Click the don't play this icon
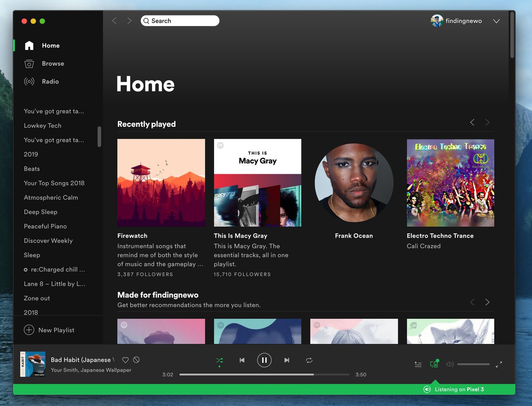 click(x=137, y=360)
